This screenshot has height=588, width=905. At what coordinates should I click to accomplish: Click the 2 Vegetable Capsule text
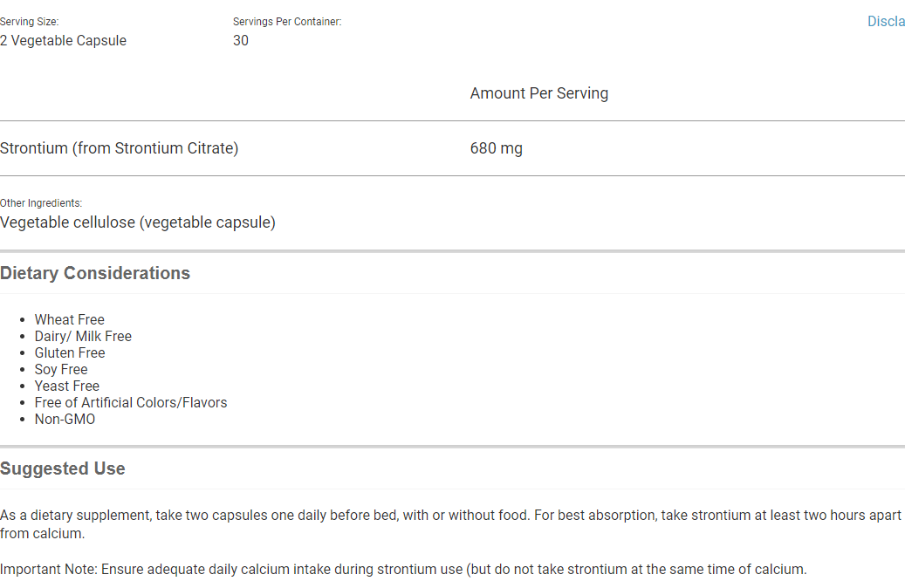pyautogui.click(x=63, y=40)
